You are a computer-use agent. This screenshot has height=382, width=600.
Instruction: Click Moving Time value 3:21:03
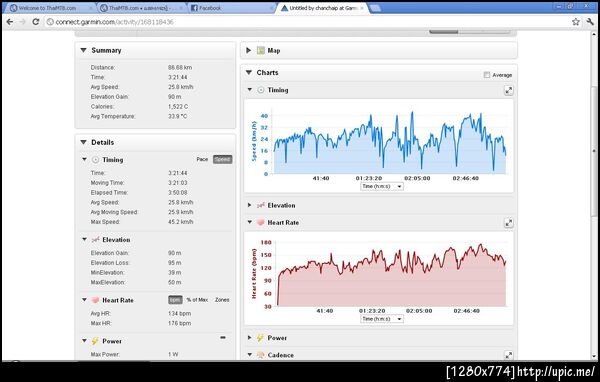[x=178, y=183]
